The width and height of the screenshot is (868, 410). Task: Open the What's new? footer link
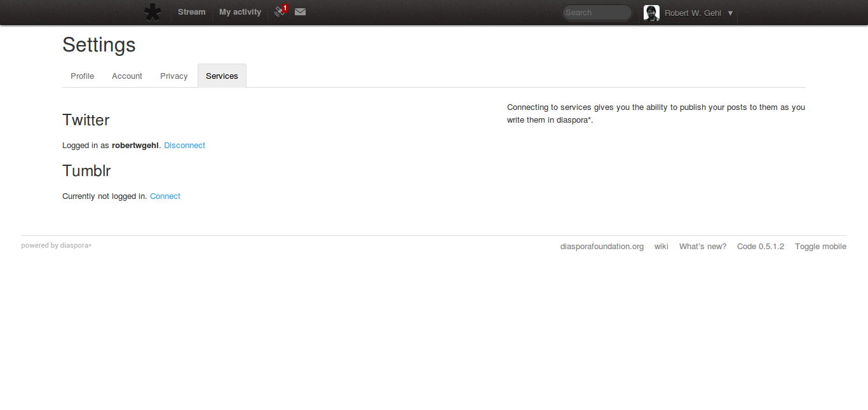point(703,247)
